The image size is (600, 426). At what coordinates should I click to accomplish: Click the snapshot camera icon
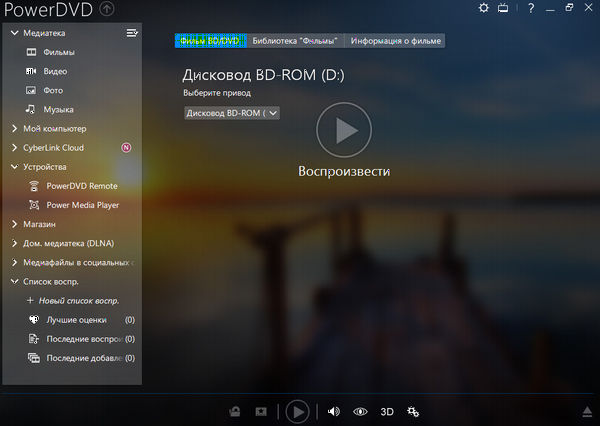[233, 411]
